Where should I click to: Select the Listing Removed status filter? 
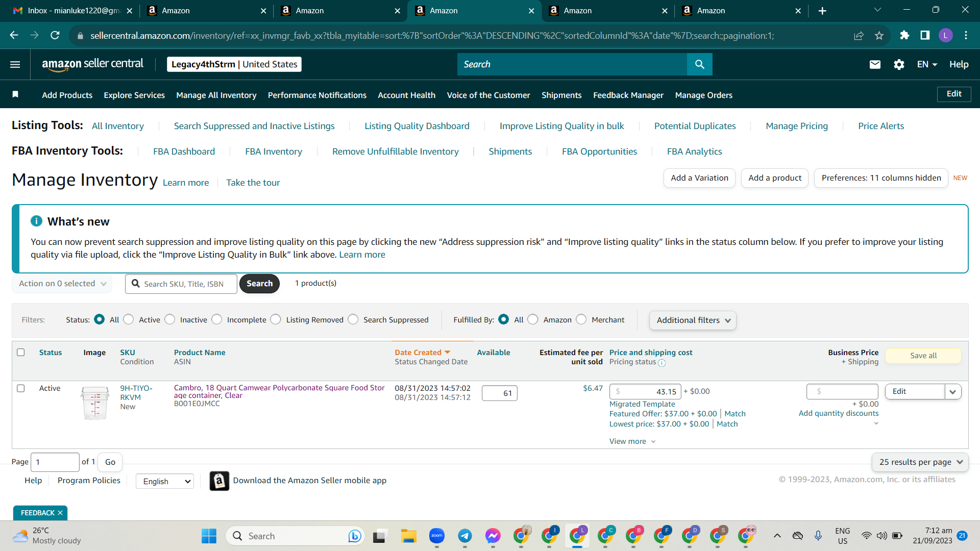pos(276,319)
